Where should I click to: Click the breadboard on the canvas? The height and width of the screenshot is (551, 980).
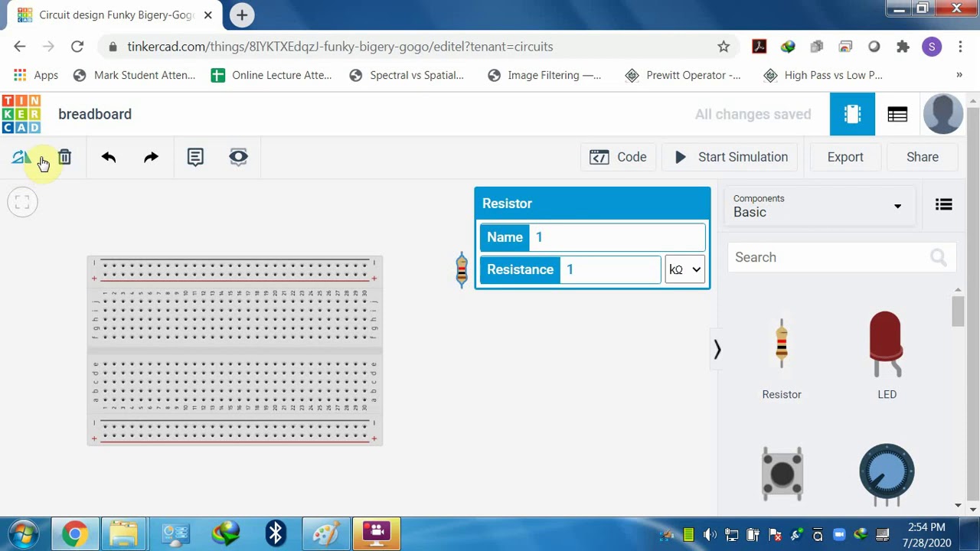[234, 350]
